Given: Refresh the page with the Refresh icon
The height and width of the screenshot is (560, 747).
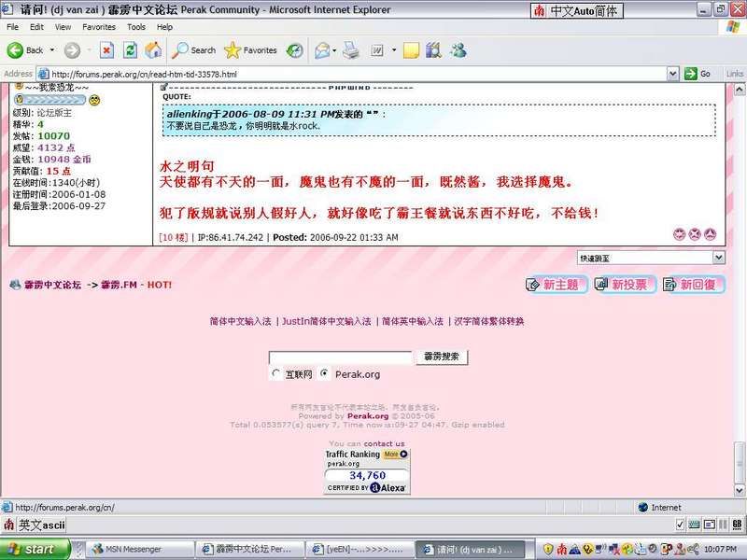Looking at the screenshot, I should point(131,50).
